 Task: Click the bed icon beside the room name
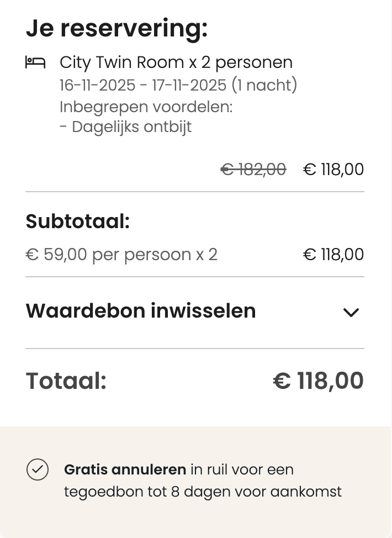coord(35,62)
